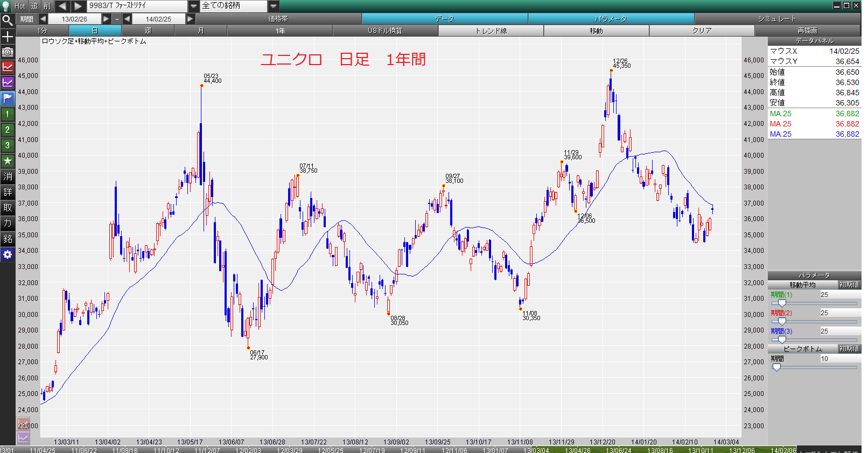
Task: Open the 全ての銘柄 dropdown
Action: pyautogui.click(x=274, y=6)
